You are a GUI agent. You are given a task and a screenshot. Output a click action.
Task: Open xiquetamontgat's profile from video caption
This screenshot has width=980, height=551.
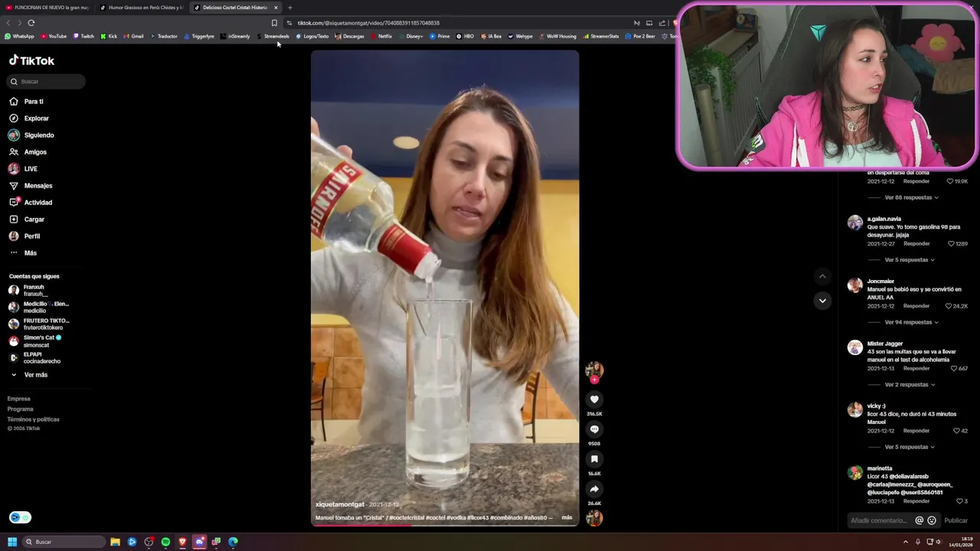pos(340,504)
